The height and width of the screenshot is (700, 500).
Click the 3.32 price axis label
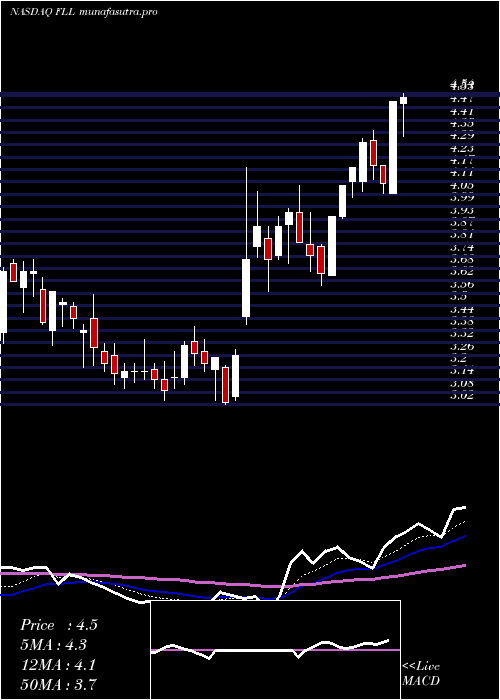[462, 333]
